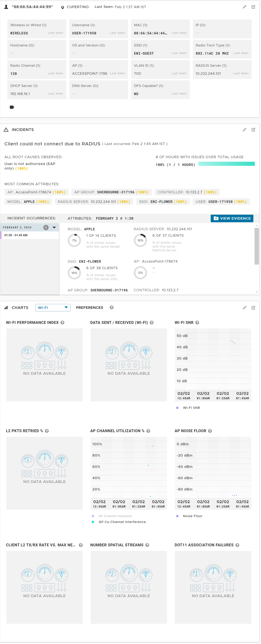Screen dimensions: 261x644
Task: Open client details panel in new window
Action: [x=253, y=7]
